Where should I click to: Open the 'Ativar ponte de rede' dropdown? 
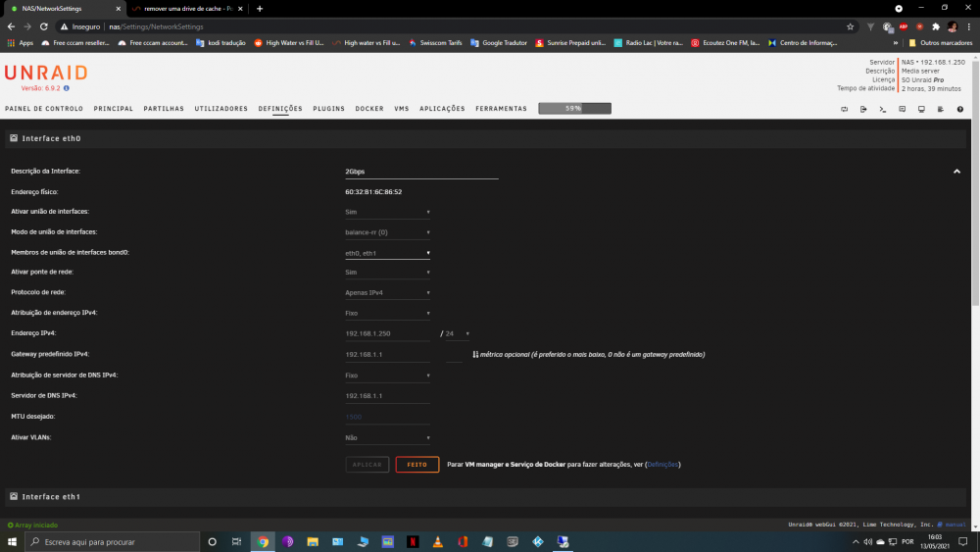pos(387,272)
